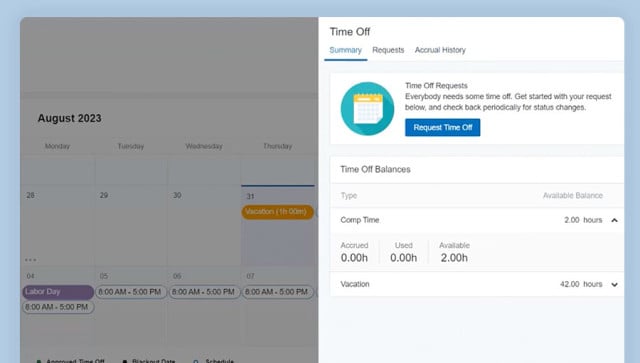
Task: Click the August 2023 heading
Action: (x=69, y=118)
